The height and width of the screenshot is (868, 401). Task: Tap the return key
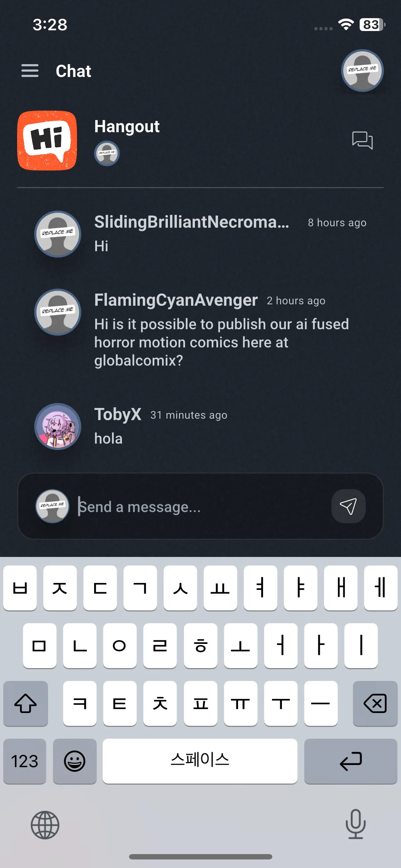coord(351,761)
